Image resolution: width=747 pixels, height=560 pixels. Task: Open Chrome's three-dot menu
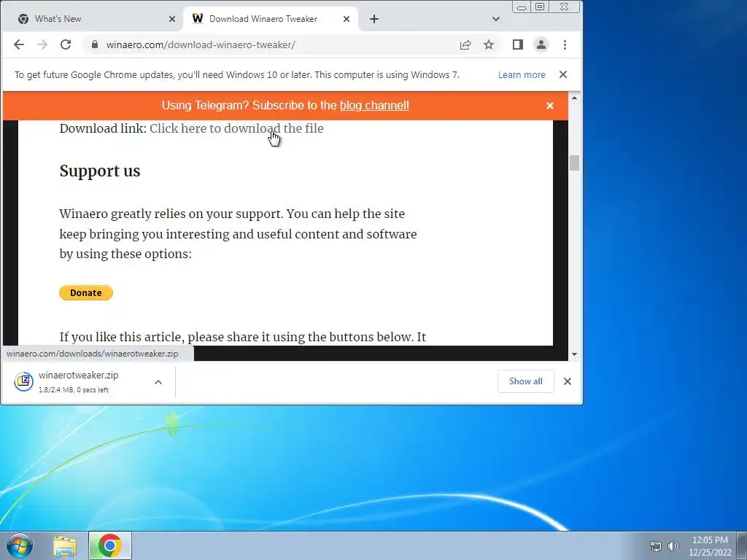(565, 44)
